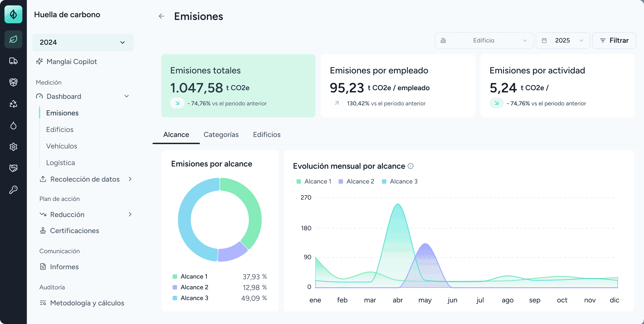Viewport: 644px width, 324px height.
Task: Click the leaf carbon footprint sidebar icon
Action: click(x=13, y=39)
